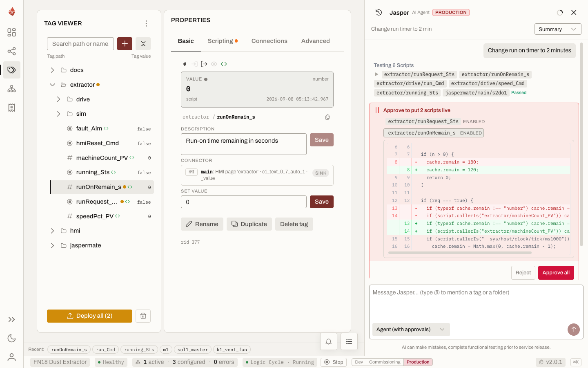Open Jasper chat history icon
Viewport: 588px width, 368px height.
click(379, 13)
